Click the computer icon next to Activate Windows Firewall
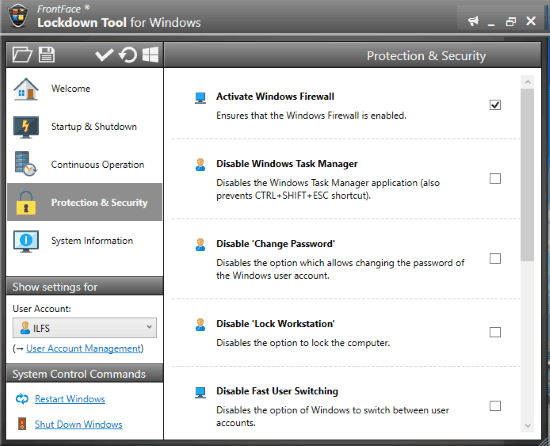 pos(200,98)
